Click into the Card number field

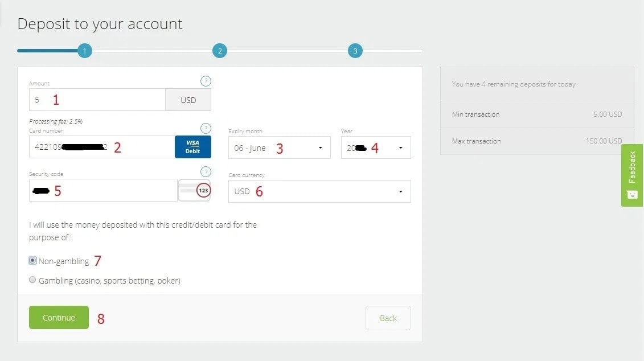point(102,147)
